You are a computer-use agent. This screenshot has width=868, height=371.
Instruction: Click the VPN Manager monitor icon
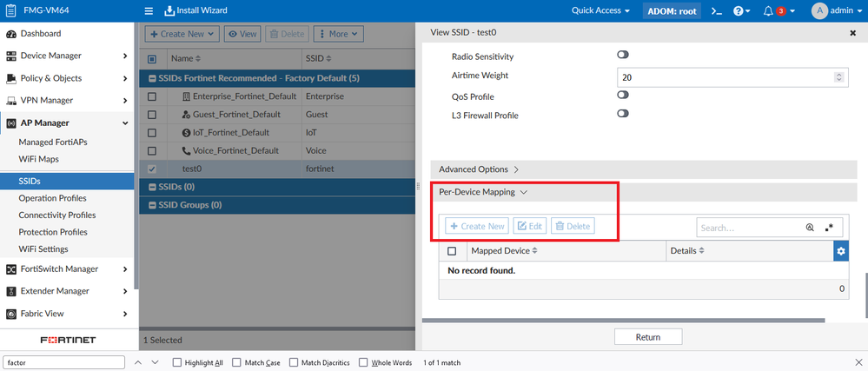click(x=10, y=101)
